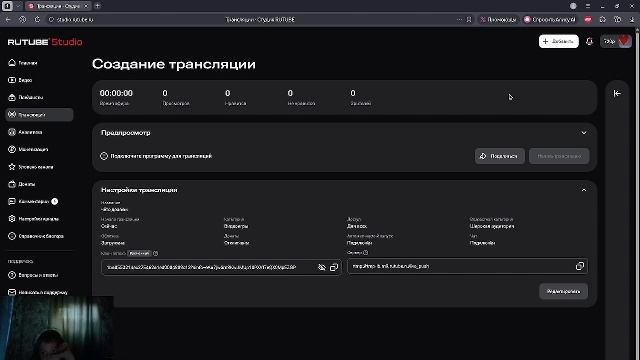Click the red extension icon in browser toolbar
The image size is (640, 360).
(588, 19)
